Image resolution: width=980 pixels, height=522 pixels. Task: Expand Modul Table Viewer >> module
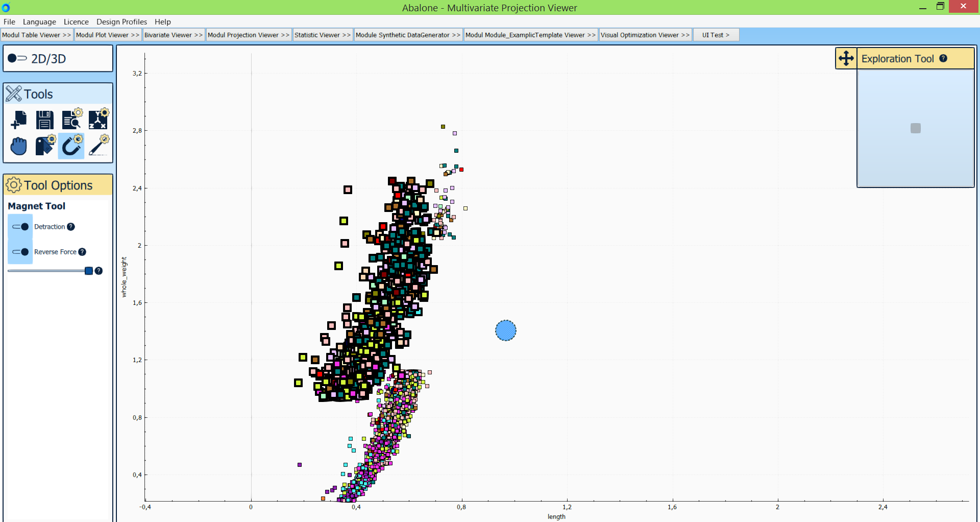click(37, 35)
